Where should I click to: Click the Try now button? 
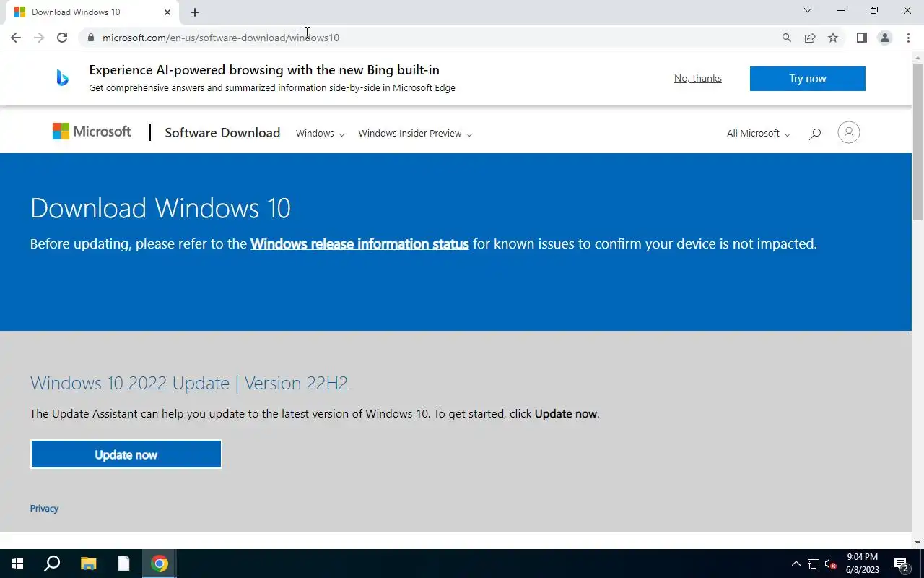[808, 79]
